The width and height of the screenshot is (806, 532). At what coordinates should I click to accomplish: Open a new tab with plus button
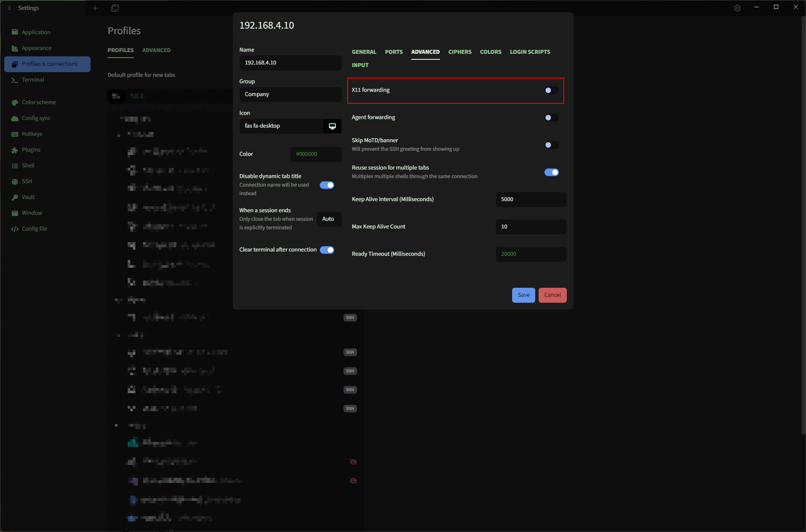tap(95, 8)
